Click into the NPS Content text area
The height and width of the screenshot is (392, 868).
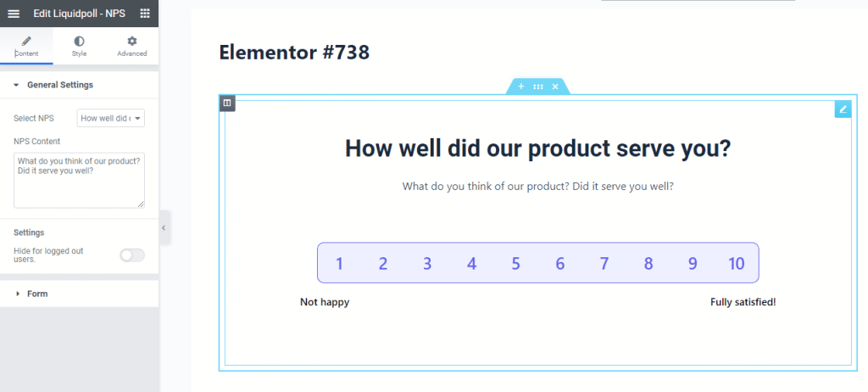point(79,181)
